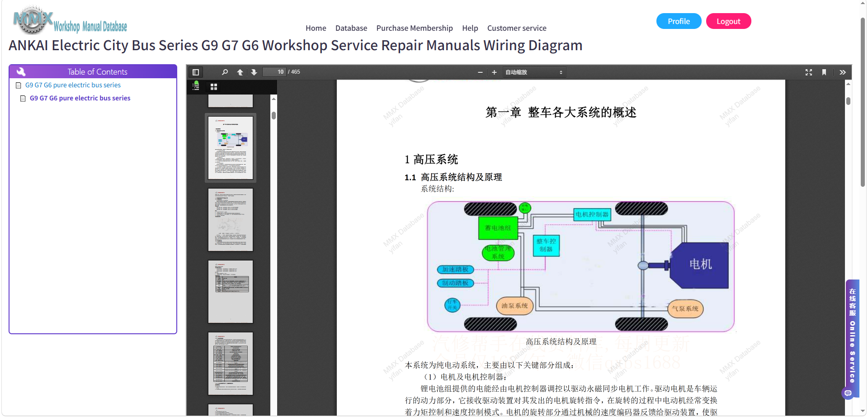Open the find-in-document search tool
The image size is (868, 417).
coord(225,72)
